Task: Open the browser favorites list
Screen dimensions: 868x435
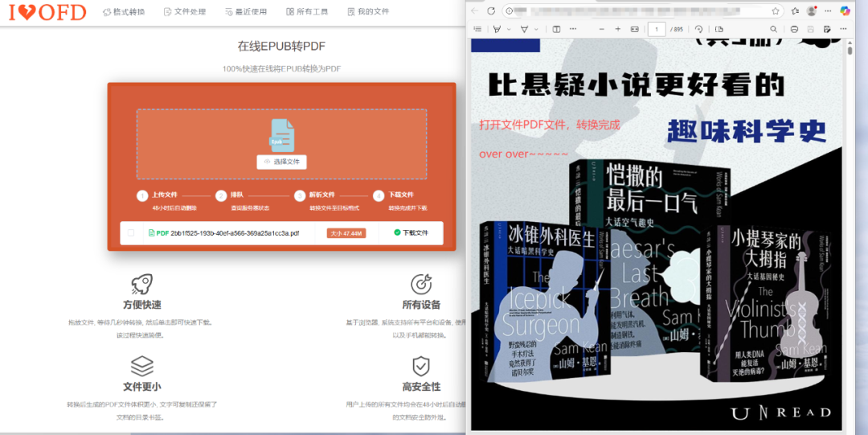Action: [796, 11]
